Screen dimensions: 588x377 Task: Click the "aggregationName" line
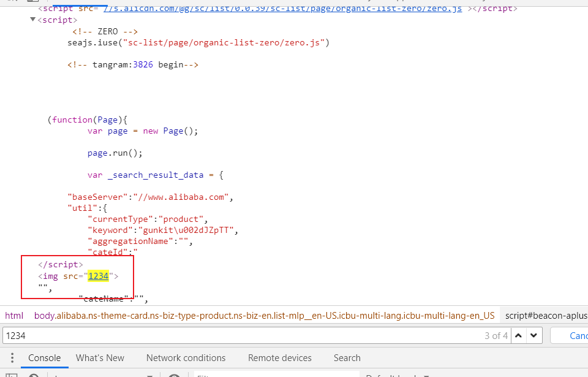[140, 242]
